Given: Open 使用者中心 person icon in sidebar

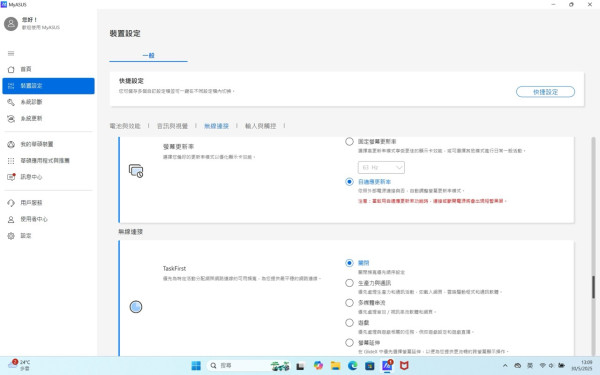Looking at the screenshot, I should click(x=11, y=219).
